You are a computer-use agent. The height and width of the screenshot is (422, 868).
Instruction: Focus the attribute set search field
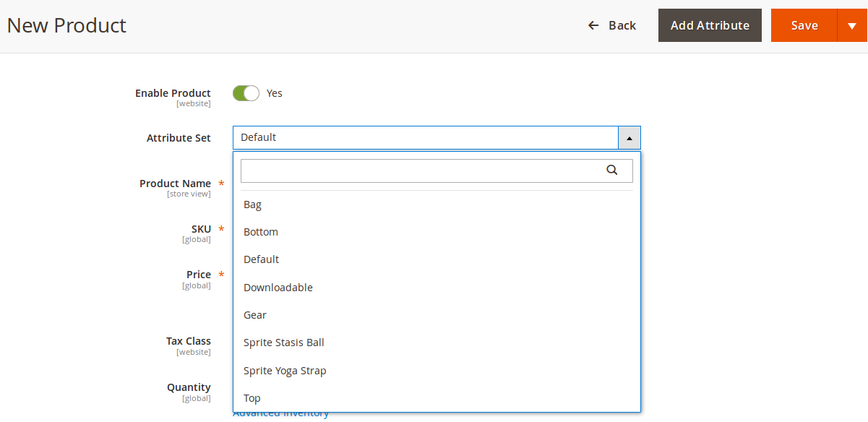437,171
